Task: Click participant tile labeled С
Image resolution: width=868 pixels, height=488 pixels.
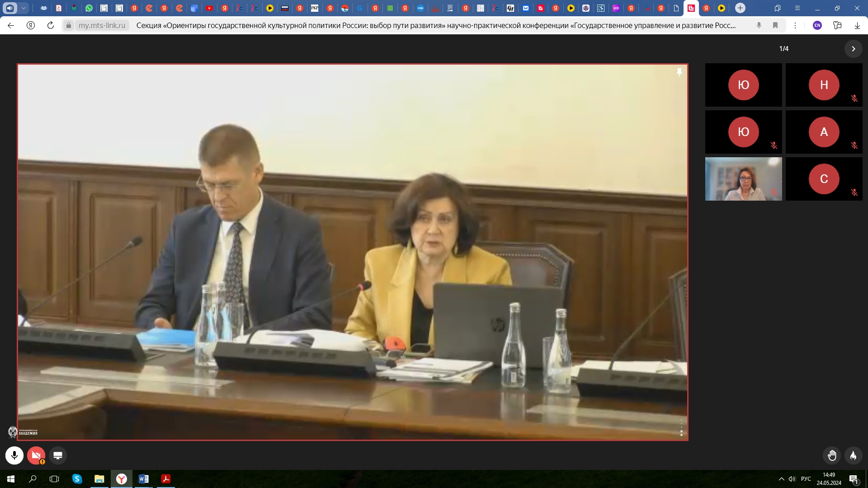Action: tap(824, 179)
